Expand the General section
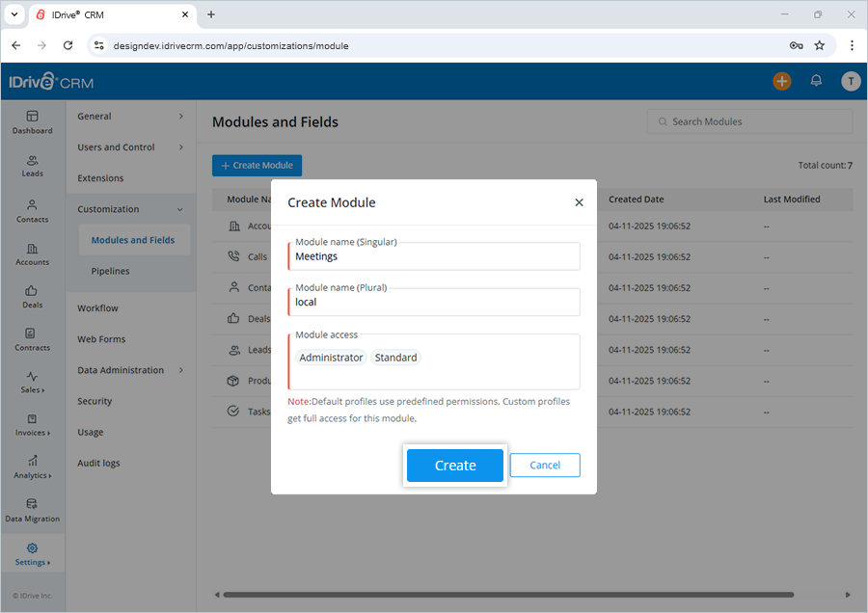This screenshot has width=868, height=613. (94, 116)
